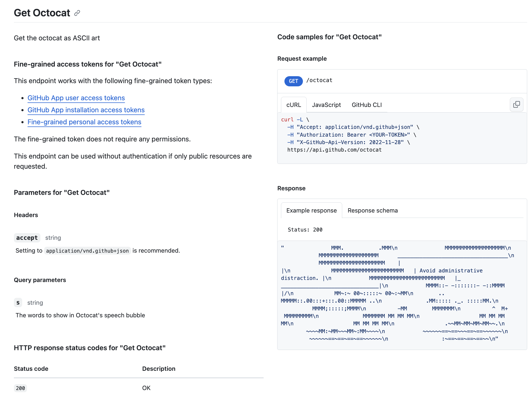Switch to Response schema tab

[x=372, y=210]
